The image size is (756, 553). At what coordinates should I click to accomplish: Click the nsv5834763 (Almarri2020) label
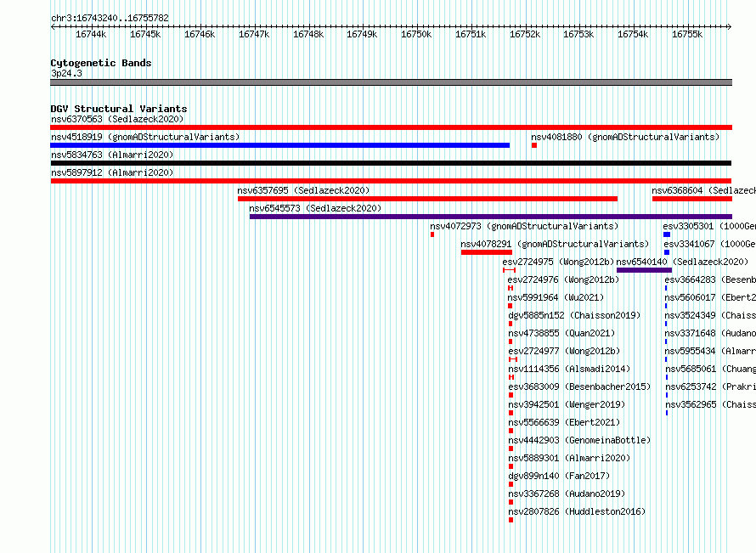(x=112, y=155)
